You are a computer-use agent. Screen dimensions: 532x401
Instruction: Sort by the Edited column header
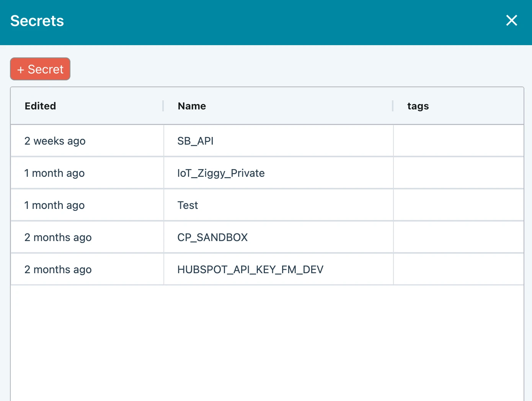tap(40, 106)
